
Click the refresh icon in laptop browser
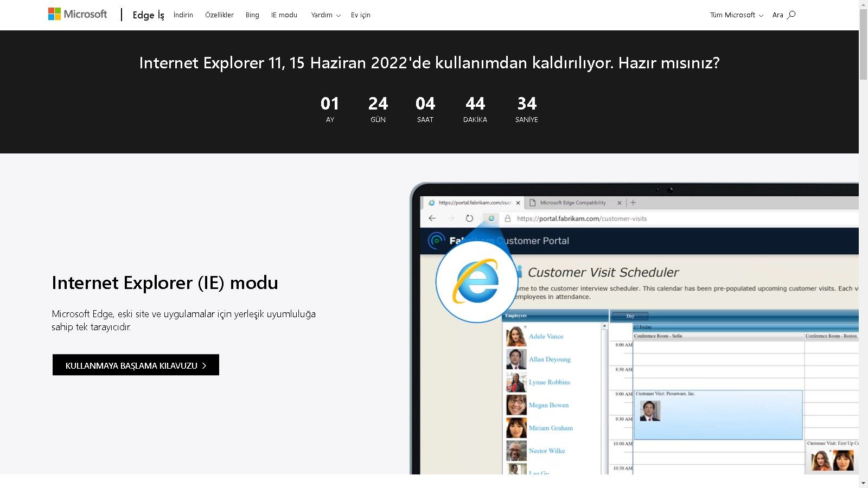[469, 218]
